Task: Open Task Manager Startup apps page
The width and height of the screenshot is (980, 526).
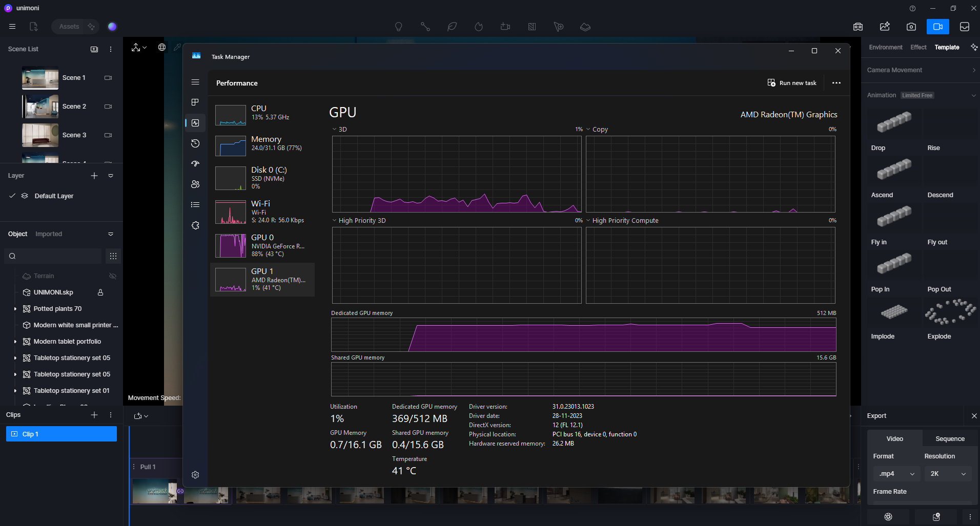Action: point(195,164)
